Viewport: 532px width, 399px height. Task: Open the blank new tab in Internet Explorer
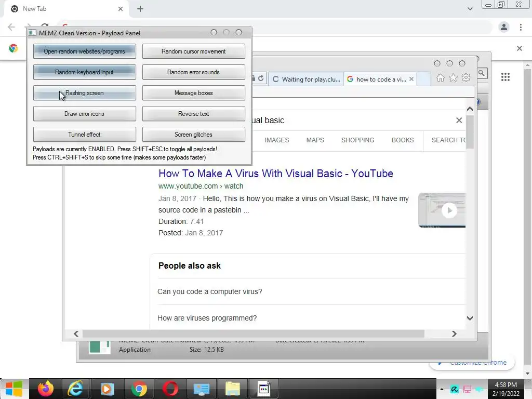coord(424,79)
